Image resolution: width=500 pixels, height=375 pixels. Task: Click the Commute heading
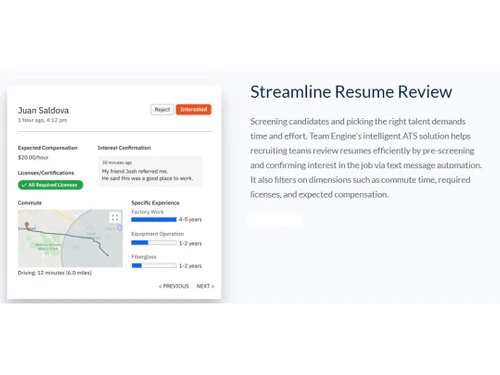30,203
